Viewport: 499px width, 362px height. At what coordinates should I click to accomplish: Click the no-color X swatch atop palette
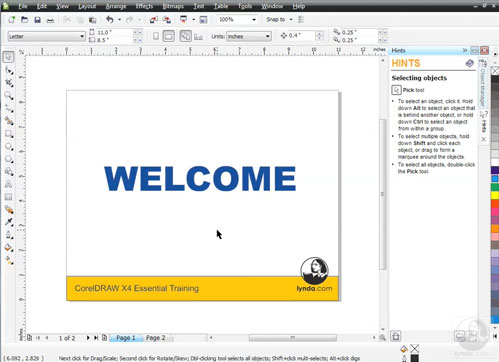(x=495, y=70)
